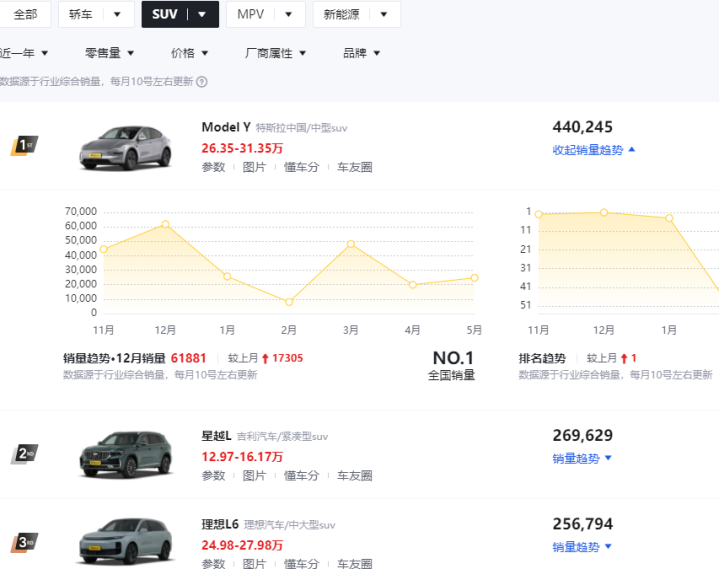Select the 新能源 category tab
This screenshot has height=569, width=719.
tap(341, 15)
